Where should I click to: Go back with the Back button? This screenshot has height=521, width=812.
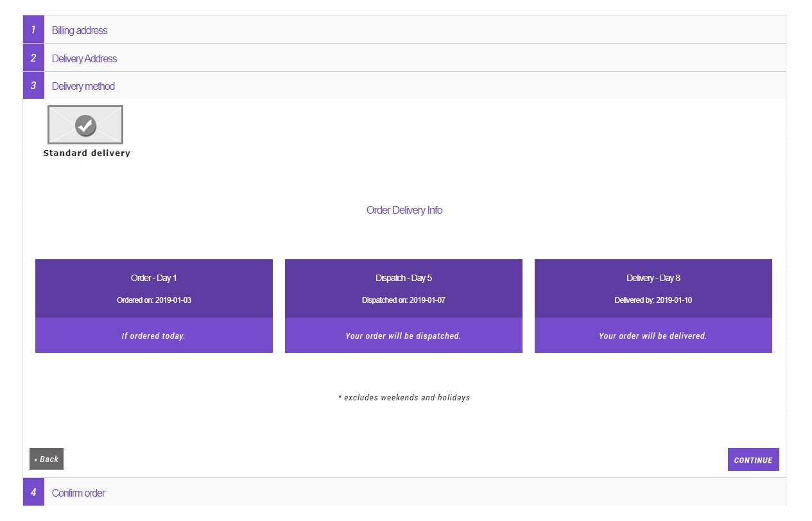pyautogui.click(x=46, y=459)
